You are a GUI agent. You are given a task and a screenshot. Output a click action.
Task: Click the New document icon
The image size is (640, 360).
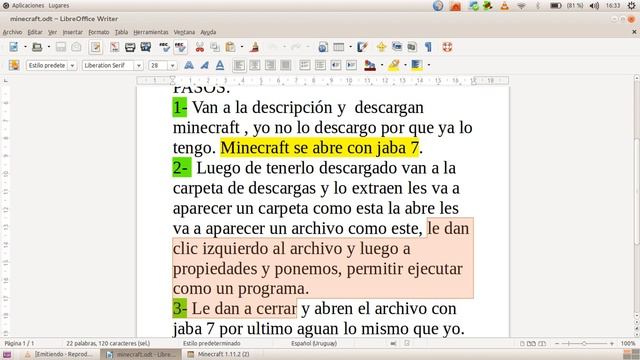coord(14,47)
